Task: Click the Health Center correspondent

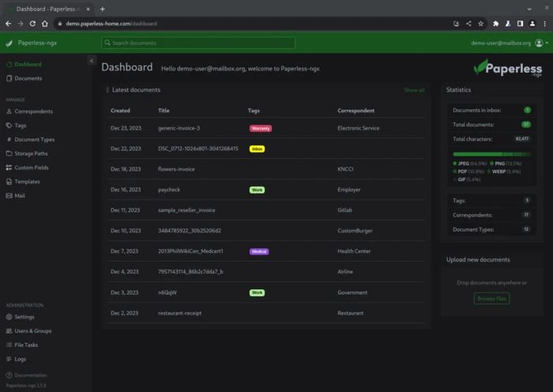Action: (x=354, y=251)
